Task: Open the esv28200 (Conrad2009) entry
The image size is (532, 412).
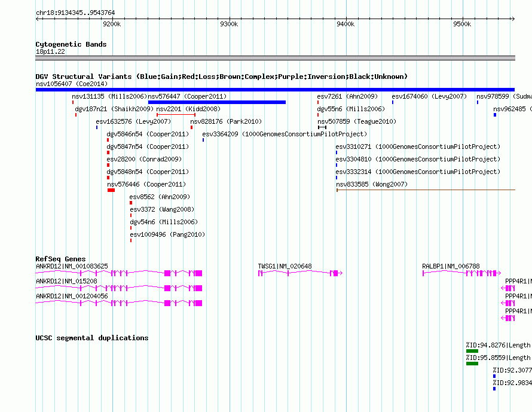Action: pos(144,159)
